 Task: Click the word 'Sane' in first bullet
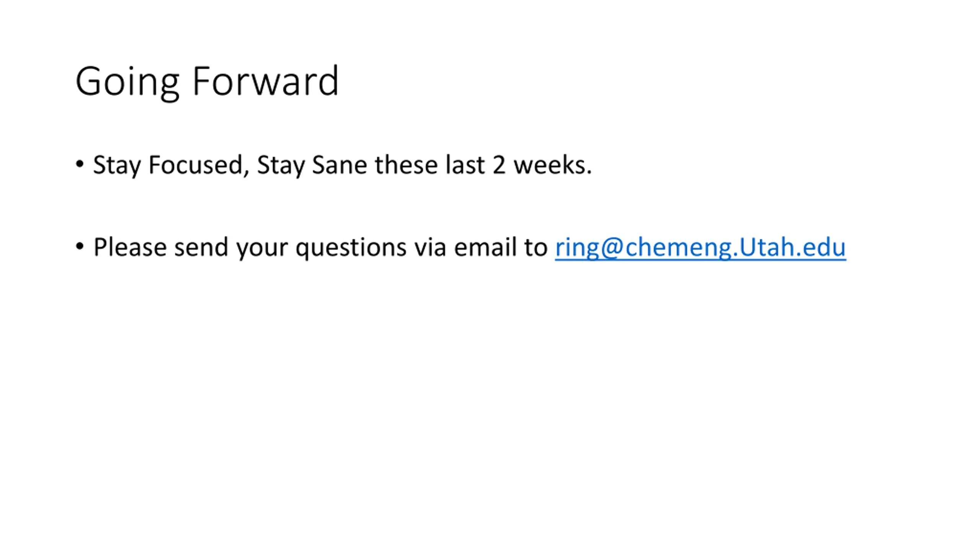pos(340,165)
